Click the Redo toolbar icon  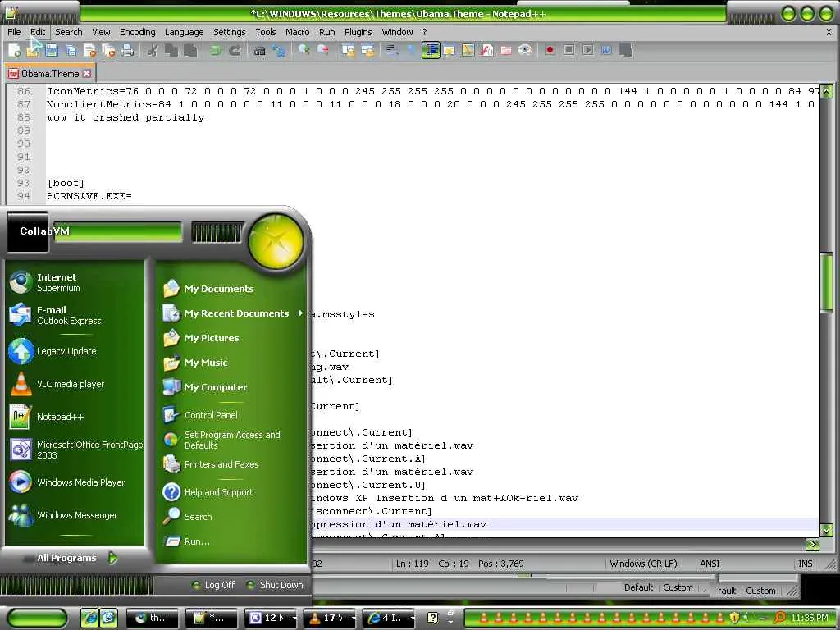[235, 50]
